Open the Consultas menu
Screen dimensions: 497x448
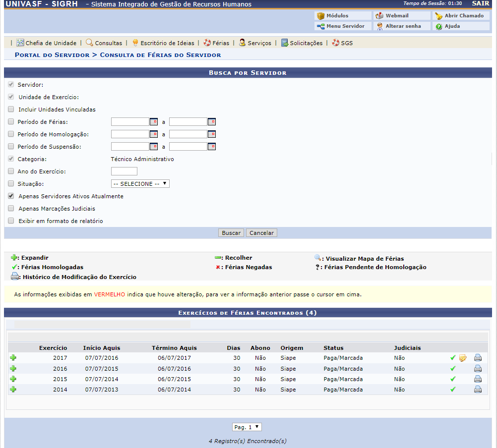104,43
